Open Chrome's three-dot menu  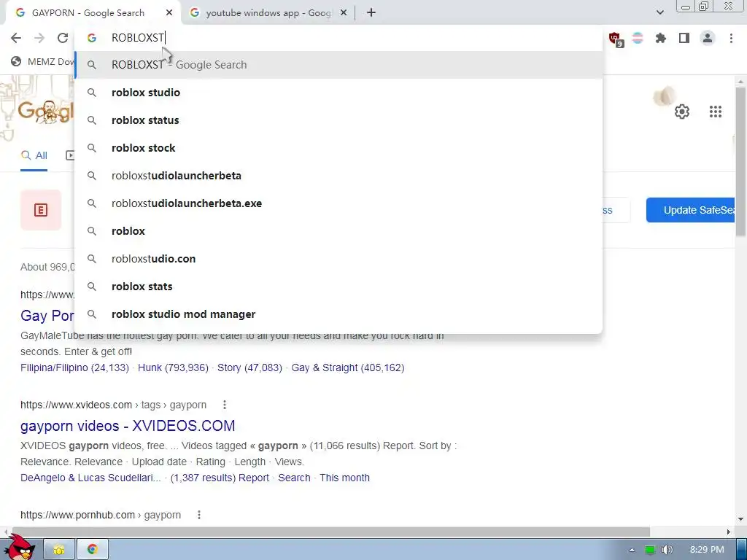(x=731, y=38)
